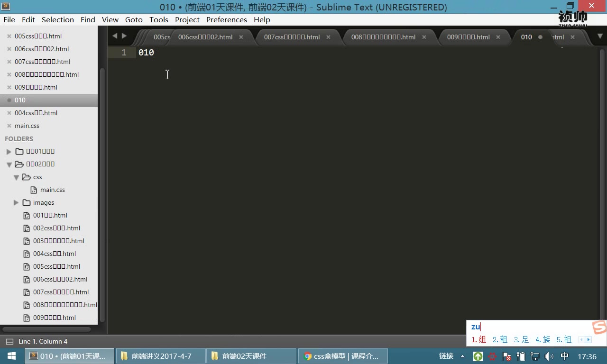Open the Project menu
Viewport: 607px width, 364px height.
187,19
